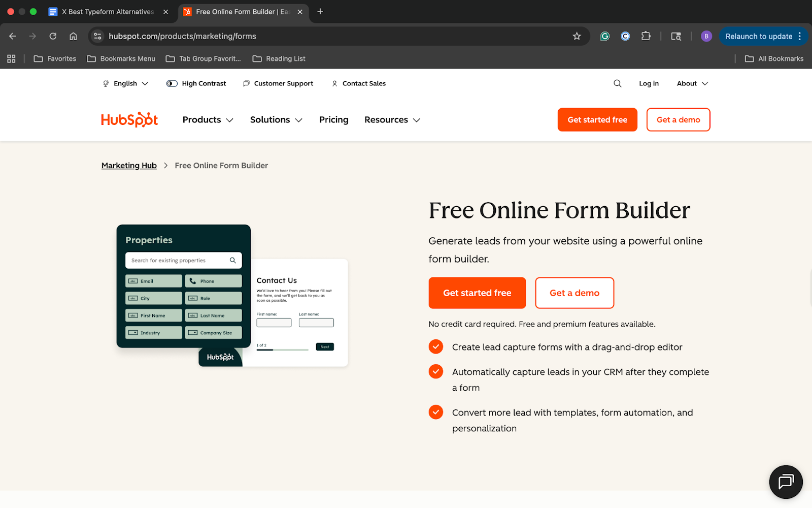Click the Customer Support speech bubble icon

tap(246, 83)
